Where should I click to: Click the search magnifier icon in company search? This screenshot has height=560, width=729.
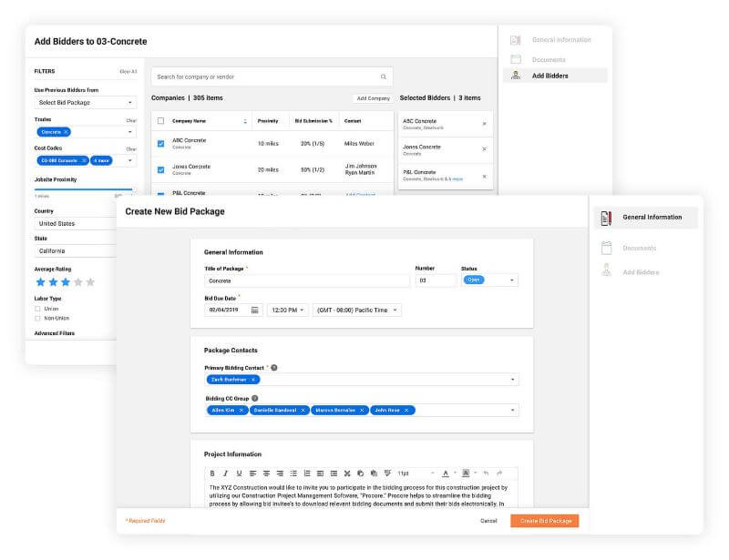[x=384, y=76]
